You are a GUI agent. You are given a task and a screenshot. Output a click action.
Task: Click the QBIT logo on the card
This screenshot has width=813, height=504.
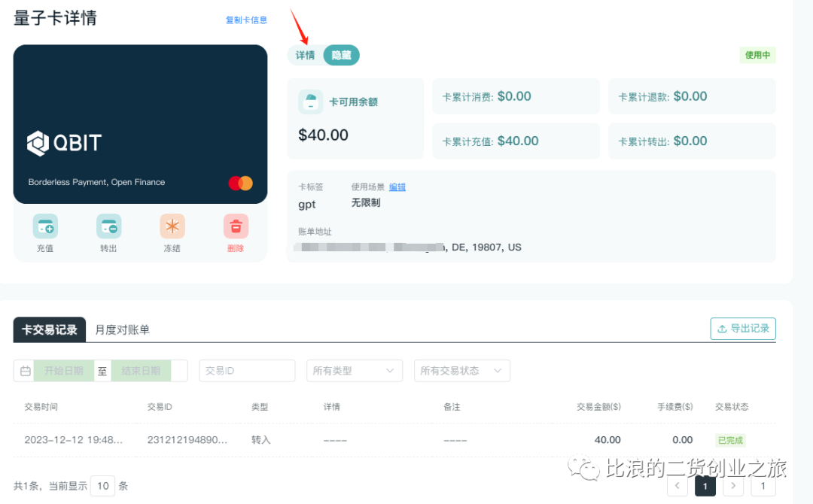pos(64,143)
